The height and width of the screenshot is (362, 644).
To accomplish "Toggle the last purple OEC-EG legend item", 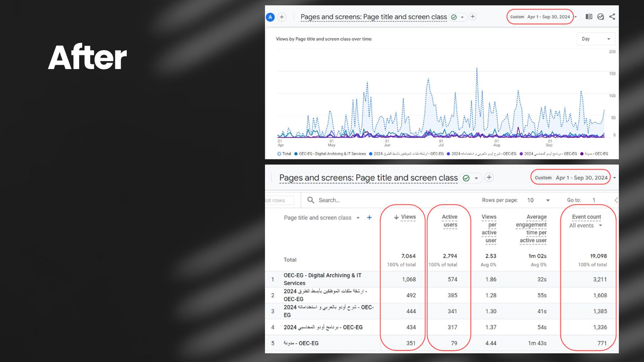I will click(x=596, y=154).
